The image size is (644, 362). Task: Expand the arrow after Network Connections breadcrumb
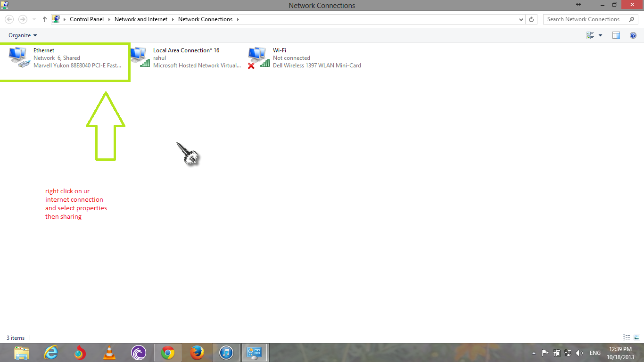pyautogui.click(x=238, y=19)
